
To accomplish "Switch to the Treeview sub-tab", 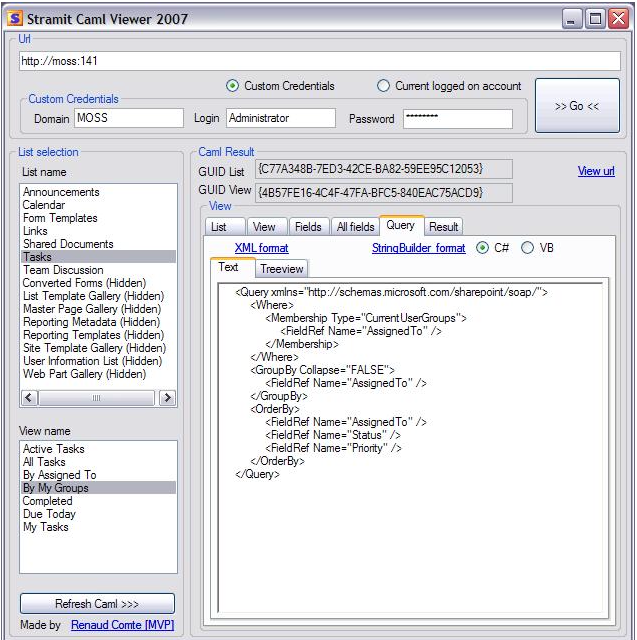I will pos(282,269).
